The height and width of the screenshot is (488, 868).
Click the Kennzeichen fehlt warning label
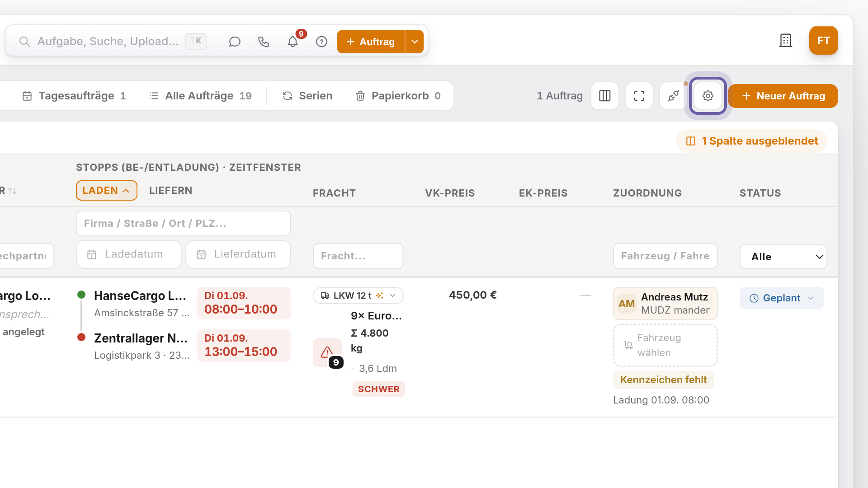coord(663,380)
